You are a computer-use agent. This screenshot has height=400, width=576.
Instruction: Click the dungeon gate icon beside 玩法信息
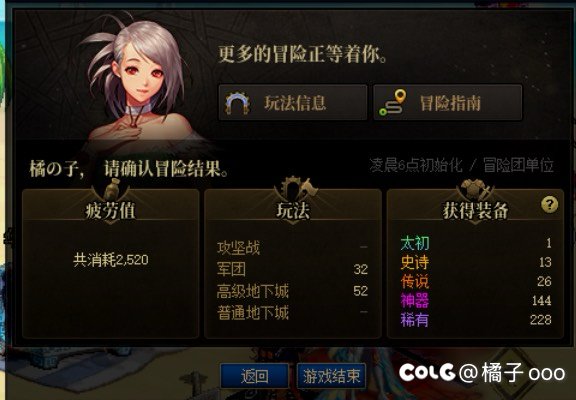[x=237, y=103]
